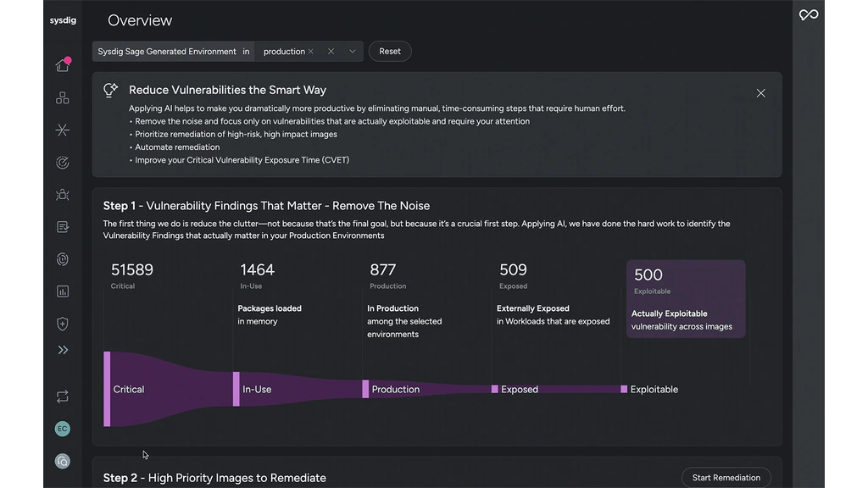Click 'Automate remediation' bullet text
The width and height of the screenshot is (868, 488).
pos(177,147)
